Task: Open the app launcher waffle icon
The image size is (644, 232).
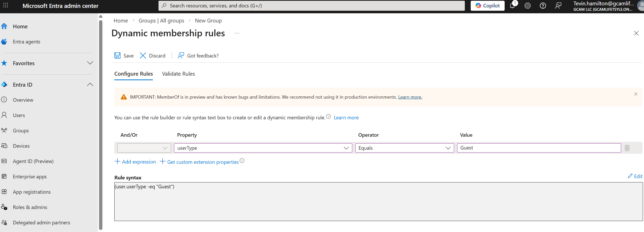Action: pyautogui.click(x=6, y=5)
